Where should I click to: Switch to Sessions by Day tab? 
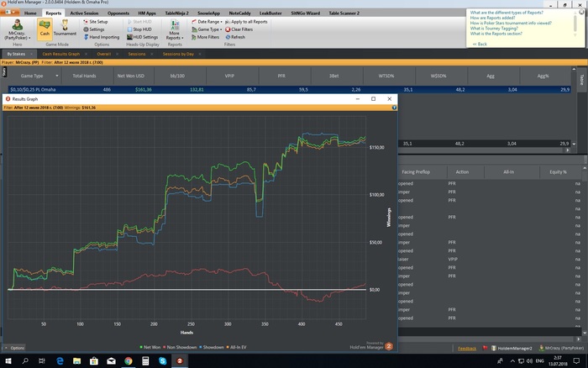(x=178, y=54)
